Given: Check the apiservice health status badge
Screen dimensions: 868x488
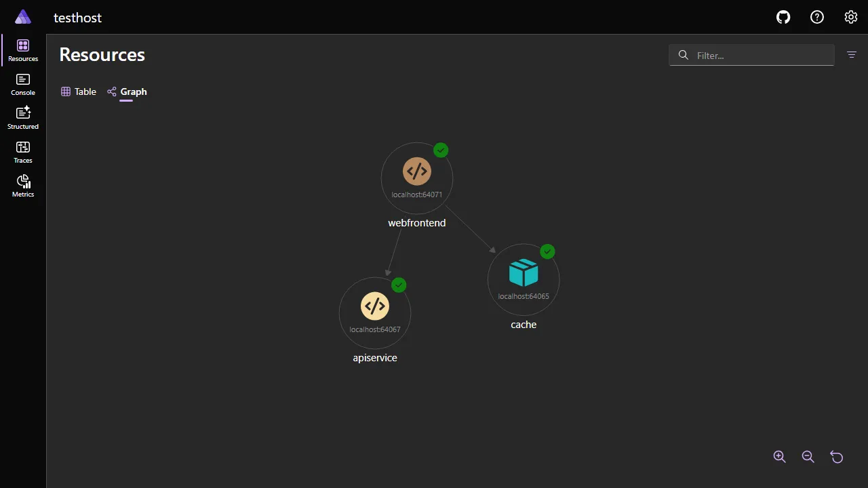Looking at the screenshot, I should pyautogui.click(x=399, y=285).
